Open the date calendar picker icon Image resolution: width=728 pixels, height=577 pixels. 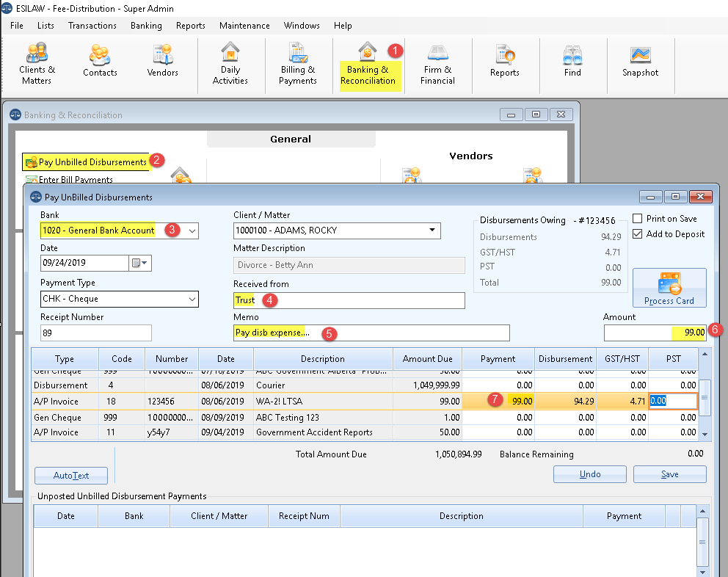tap(139, 263)
